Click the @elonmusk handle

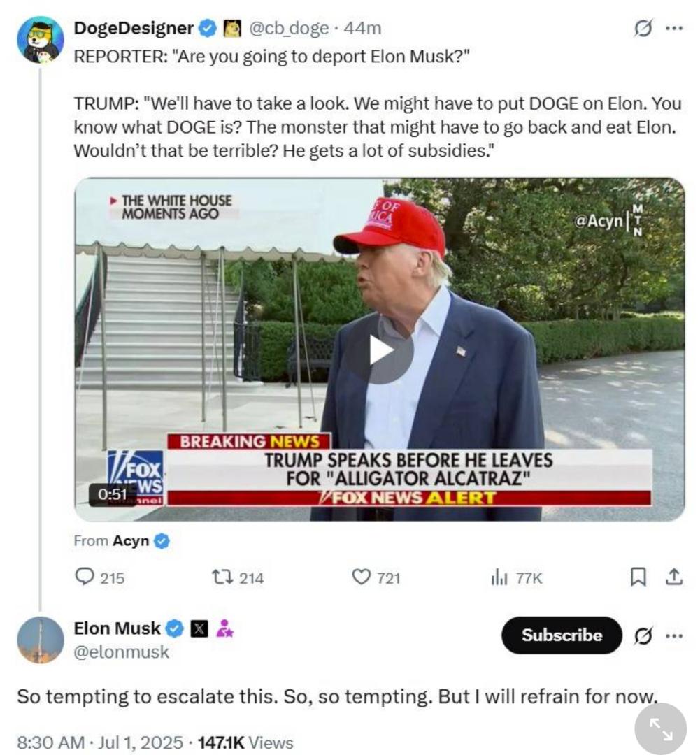point(122,652)
